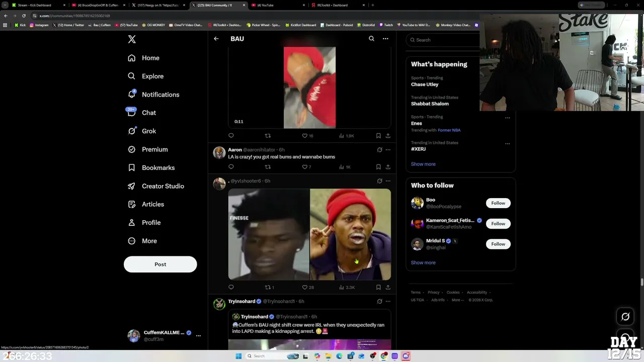Reply to the @yvlshooter6 post
The width and height of the screenshot is (644, 362).
point(231,288)
